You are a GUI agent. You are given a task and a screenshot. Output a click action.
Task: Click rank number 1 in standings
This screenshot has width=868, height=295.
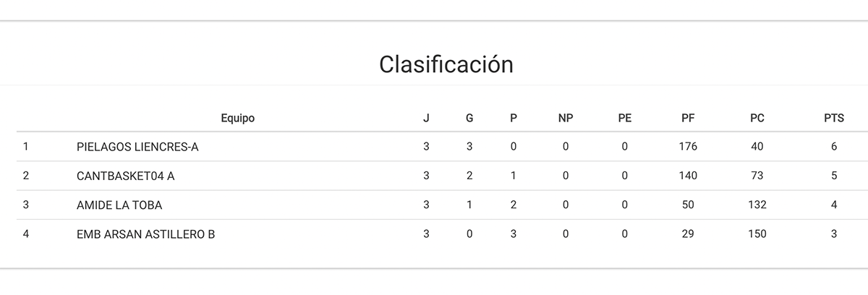[26, 147]
